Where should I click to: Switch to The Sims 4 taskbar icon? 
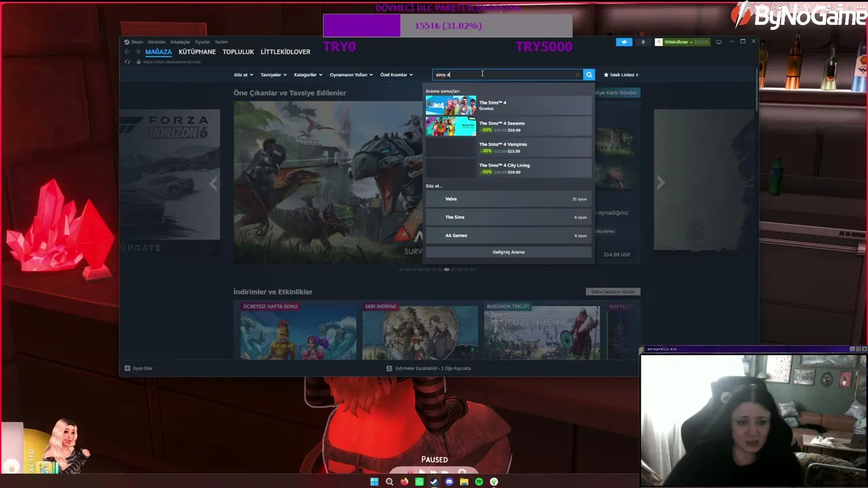tap(494, 482)
